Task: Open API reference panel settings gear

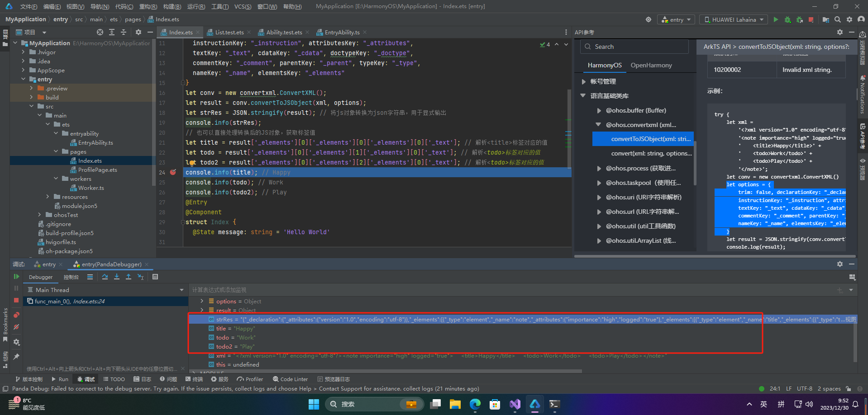Action: pos(840,32)
